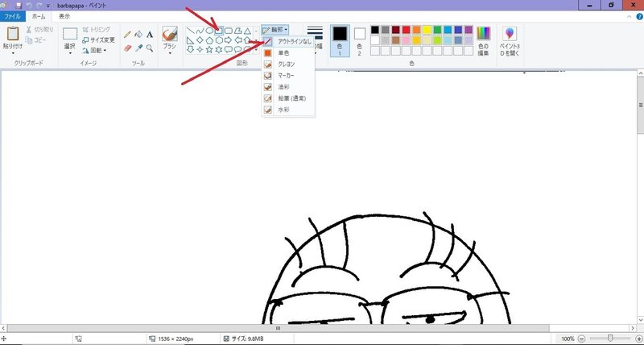This screenshot has width=644, height=345.
Task: Click the zoom in plus button
Action: (x=638, y=339)
